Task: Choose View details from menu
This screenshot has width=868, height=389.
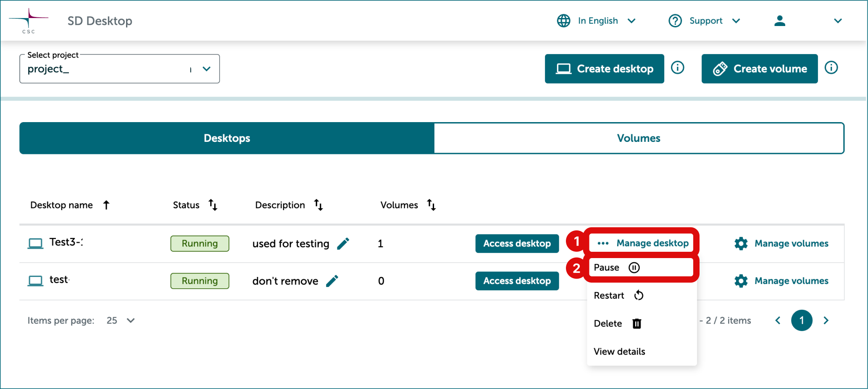Action: [641, 352]
